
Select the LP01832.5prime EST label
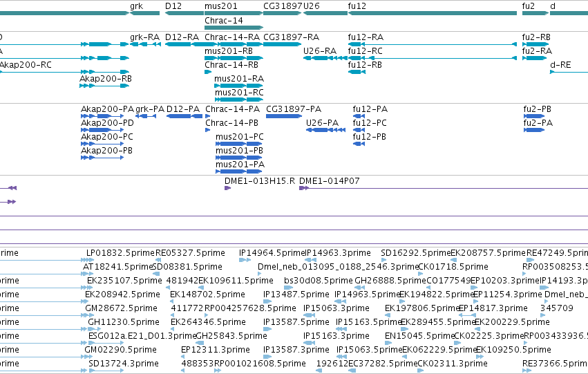coord(120,253)
